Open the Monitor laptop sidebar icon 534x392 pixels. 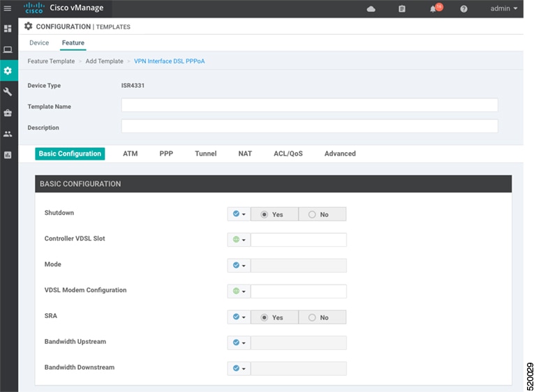point(8,50)
